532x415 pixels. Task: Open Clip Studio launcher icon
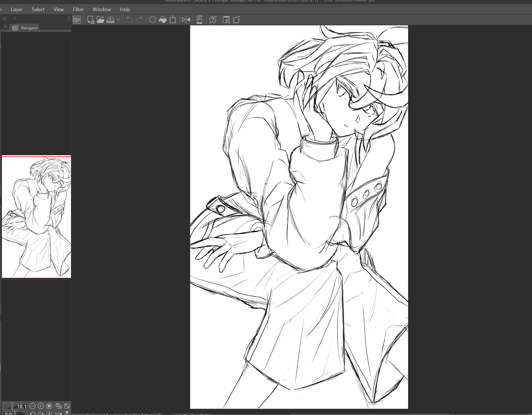(77, 20)
